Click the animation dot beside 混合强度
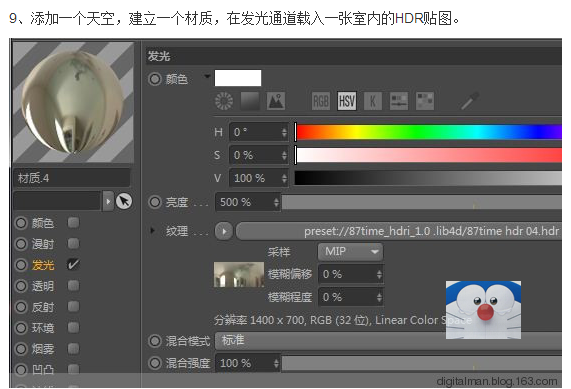Image resolution: width=571 pixels, height=389 pixels. 154,363
